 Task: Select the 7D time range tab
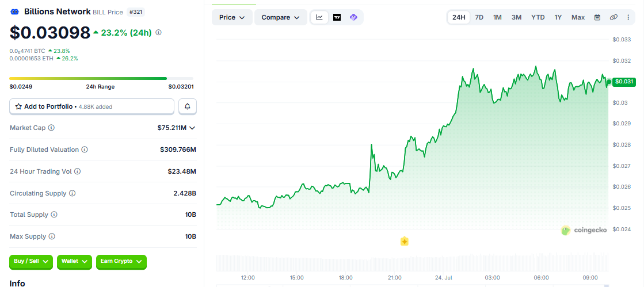point(479,17)
